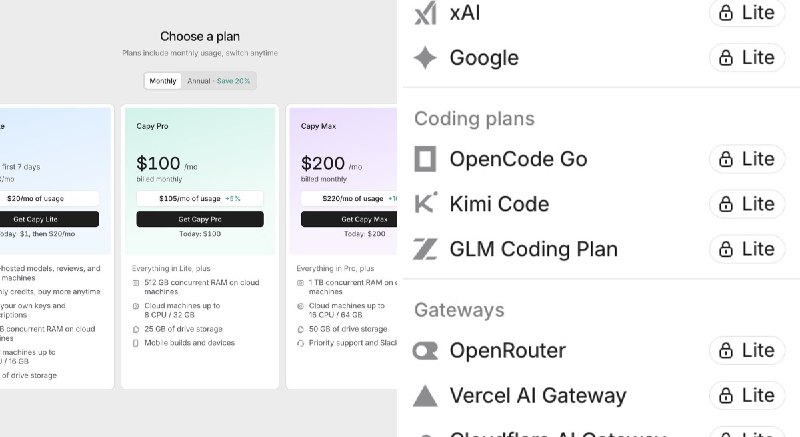Select the OpenCode Go square icon
The height and width of the screenshot is (437, 800).
[425, 159]
